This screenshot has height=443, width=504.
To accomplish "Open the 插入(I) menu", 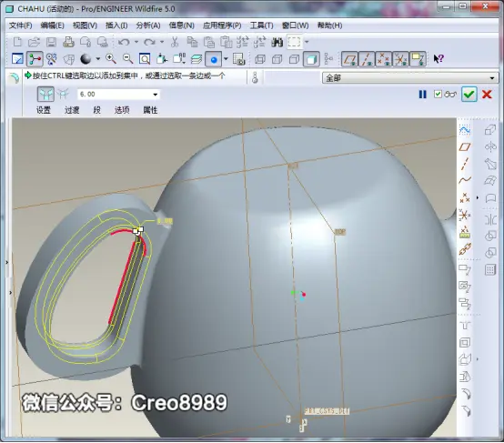I will coord(116,25).
